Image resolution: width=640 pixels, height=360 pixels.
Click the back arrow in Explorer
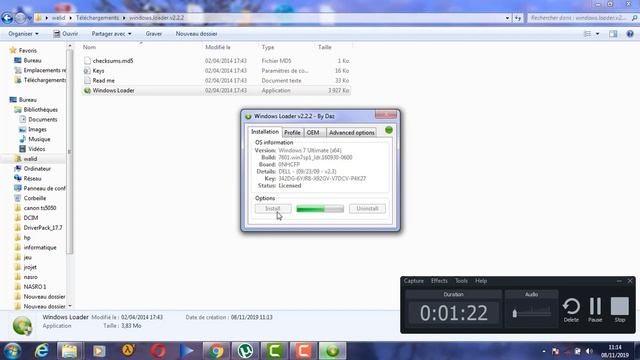tap(7, 18)
